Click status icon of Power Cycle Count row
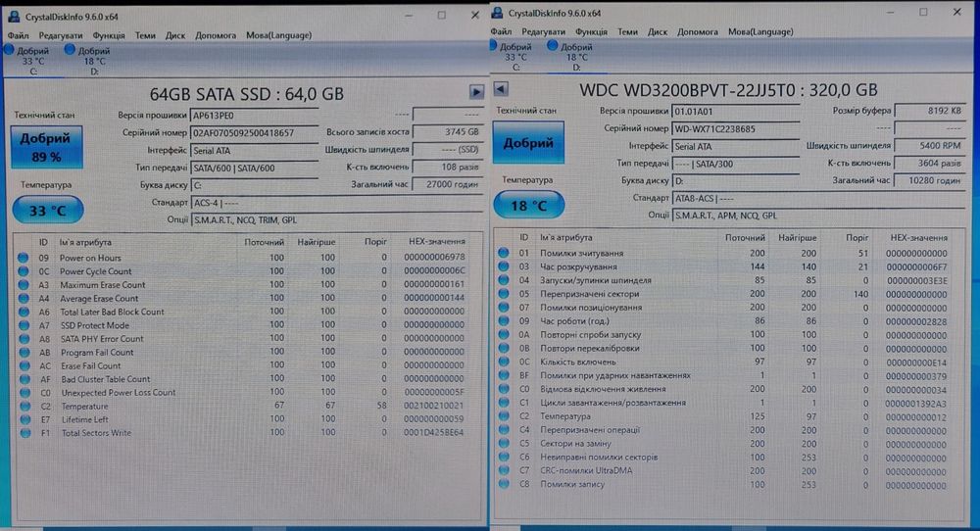The width and height of the screenshot is (980, 531). pyautogui.click(x=24, y=271)
